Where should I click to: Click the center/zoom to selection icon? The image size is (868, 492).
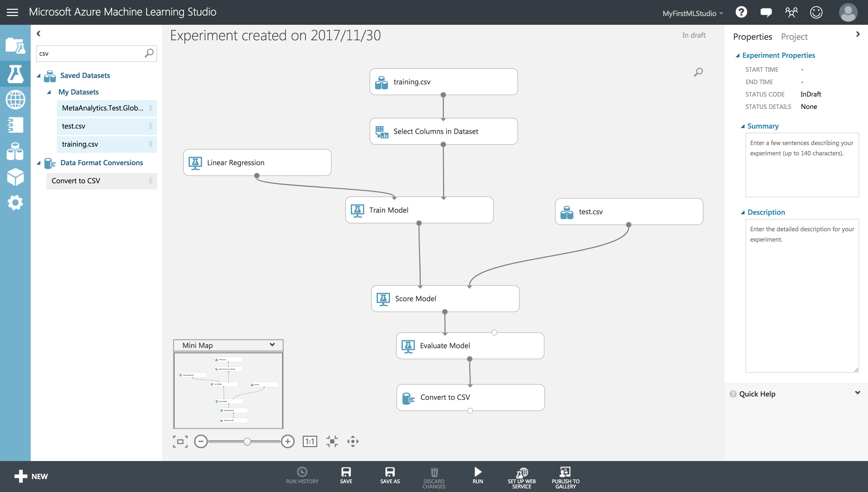pos(332,441)
